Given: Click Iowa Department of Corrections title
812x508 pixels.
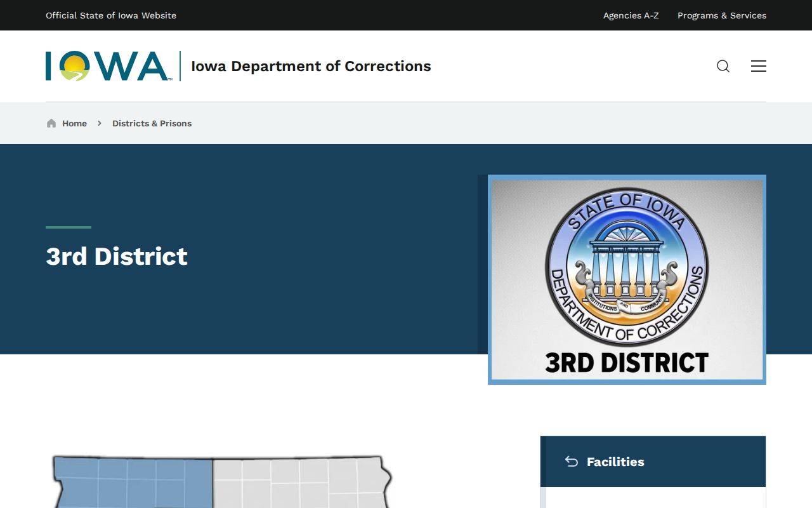Looking at the screenshot, I should click(x=311, y=66).
